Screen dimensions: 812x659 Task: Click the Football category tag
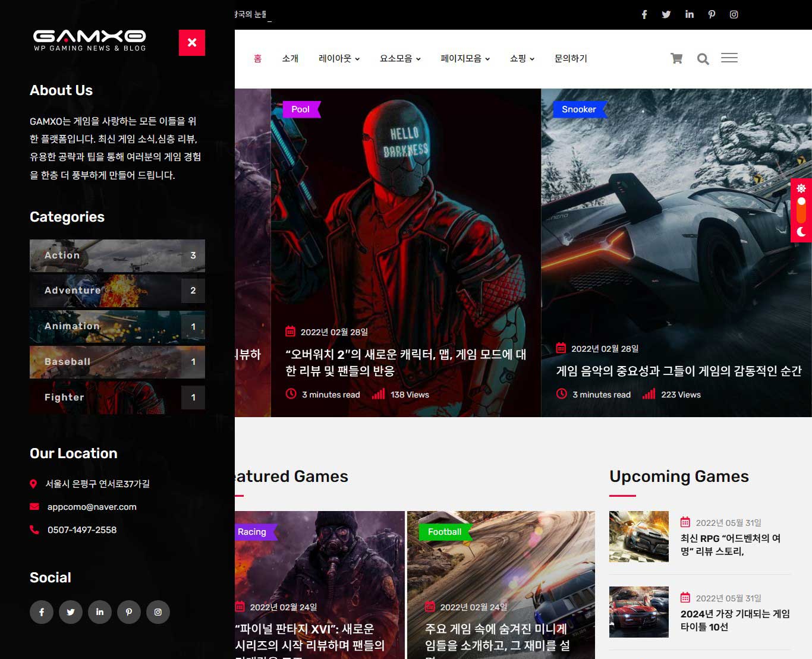pyautogui.click(x=445, y=532)
